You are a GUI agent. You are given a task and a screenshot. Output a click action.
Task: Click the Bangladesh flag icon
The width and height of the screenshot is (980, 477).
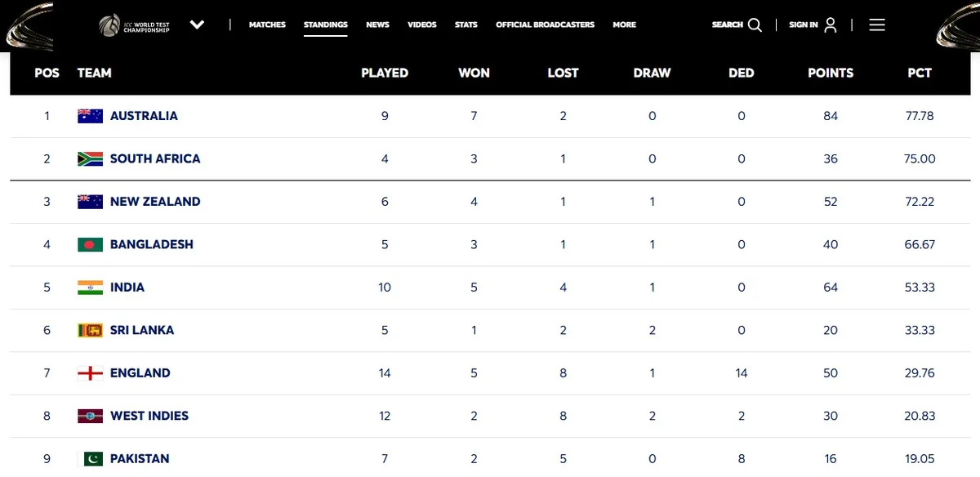90,244
